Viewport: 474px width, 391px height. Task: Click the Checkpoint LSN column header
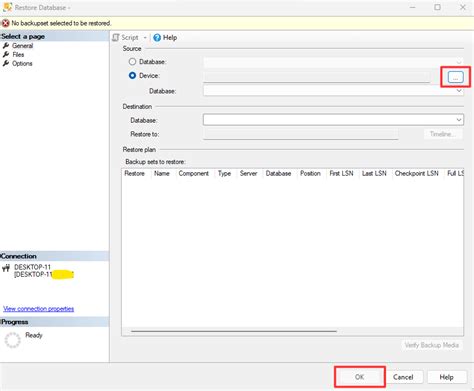417,173
